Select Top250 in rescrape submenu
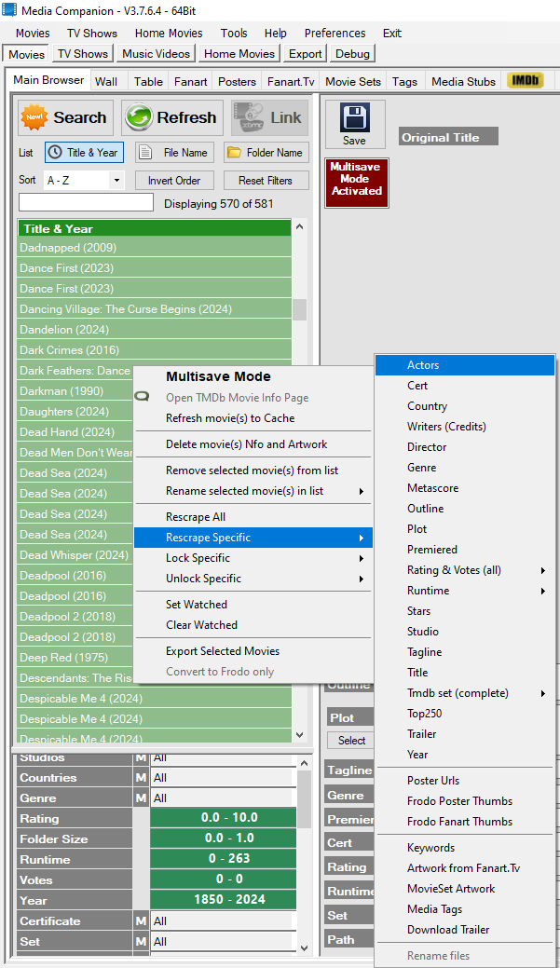Screen dimensions: 560x968 (464, 713)
